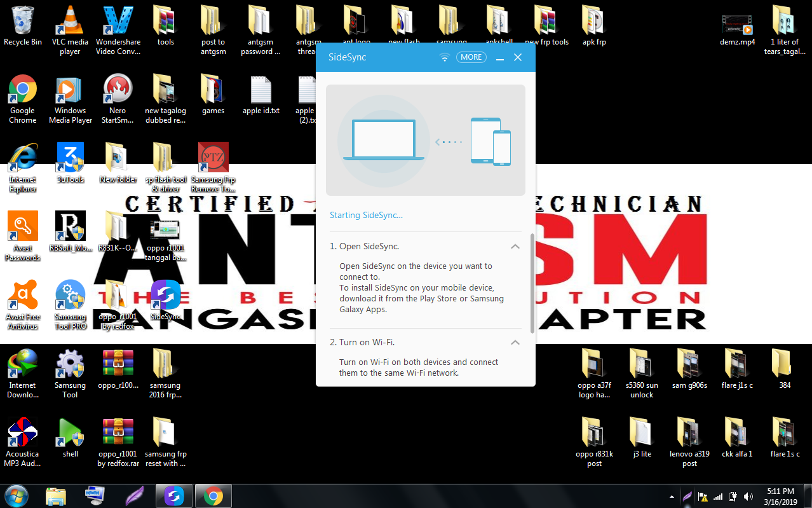The height and width of the screenshot is (508, 812).
Task: Open Nero StartSmart shortcut
Action: point(118,99)
